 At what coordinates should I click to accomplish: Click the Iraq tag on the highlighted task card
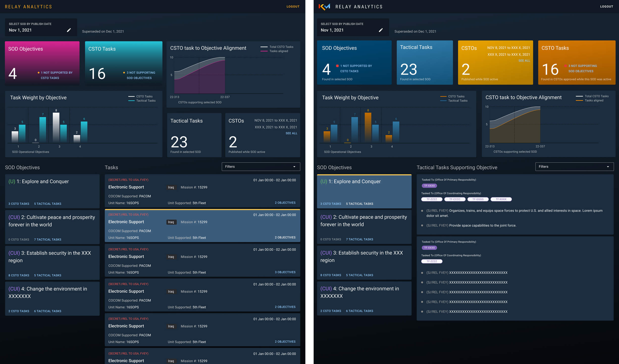(171, 222)
